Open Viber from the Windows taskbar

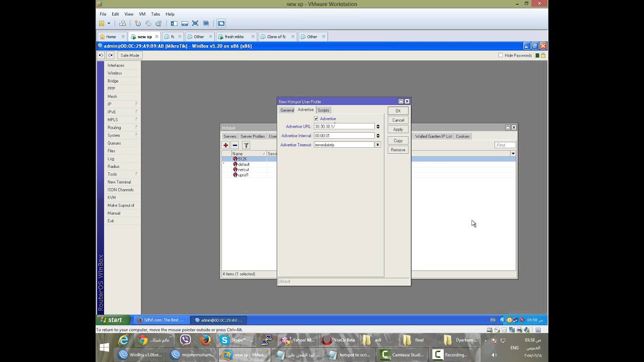tap(185, 340)
